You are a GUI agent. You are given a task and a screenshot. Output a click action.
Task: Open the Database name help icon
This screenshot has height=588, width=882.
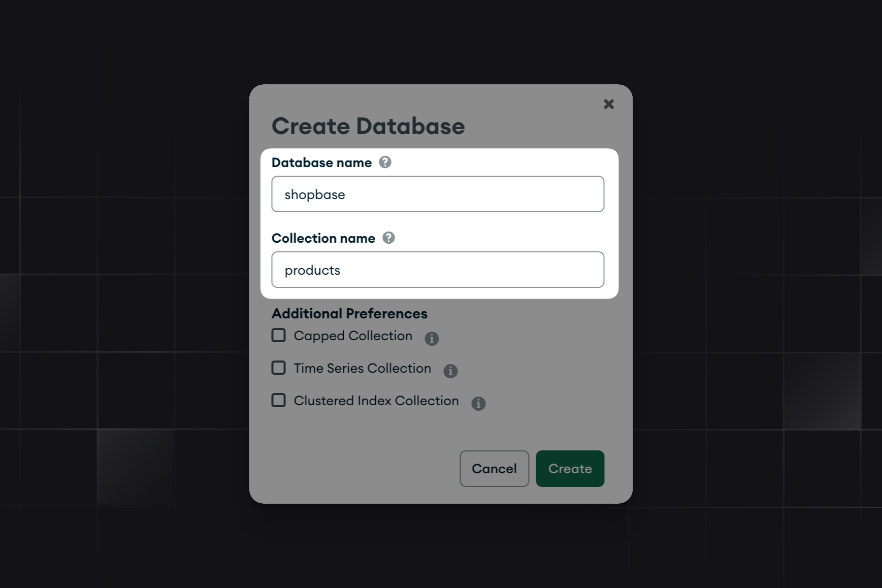385,162
